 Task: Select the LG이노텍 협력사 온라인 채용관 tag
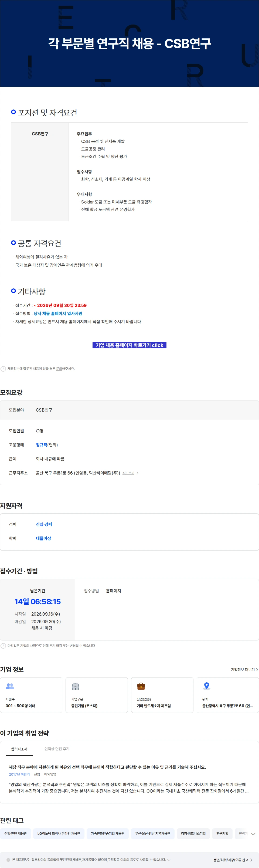tap(59, 833)
